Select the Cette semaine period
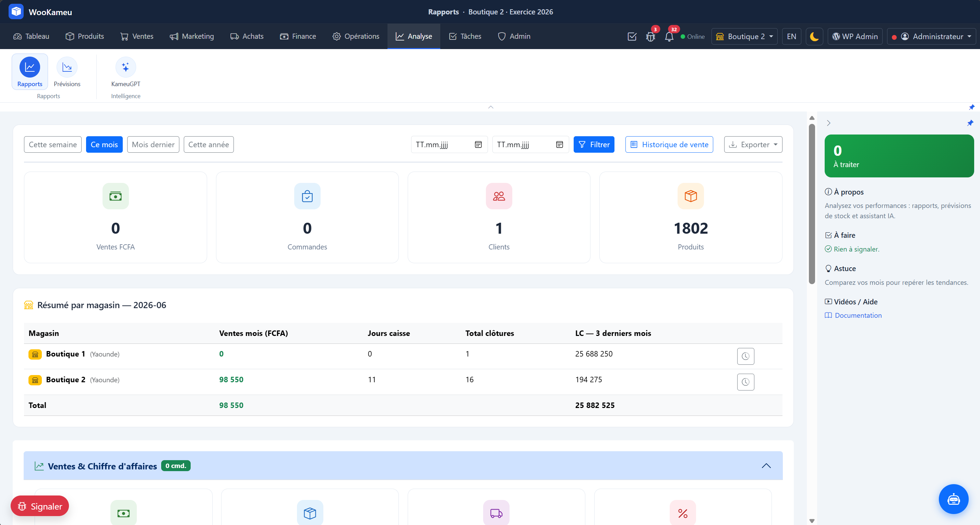 52,145
